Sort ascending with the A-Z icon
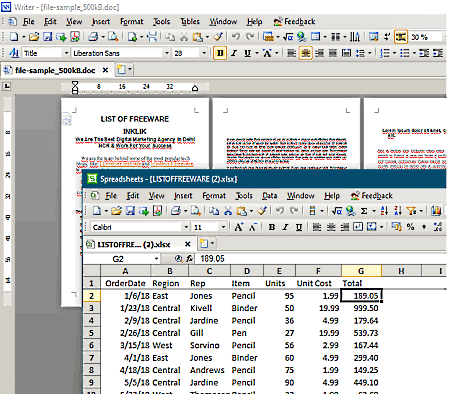The width and height of the screenshot is (450, 394). pos(384,211)
